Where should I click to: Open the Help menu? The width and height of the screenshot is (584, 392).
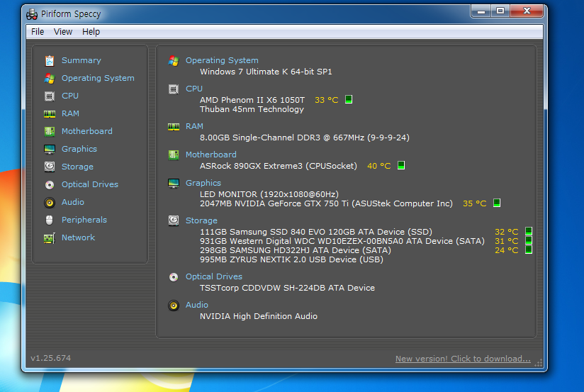click(91, 32)
